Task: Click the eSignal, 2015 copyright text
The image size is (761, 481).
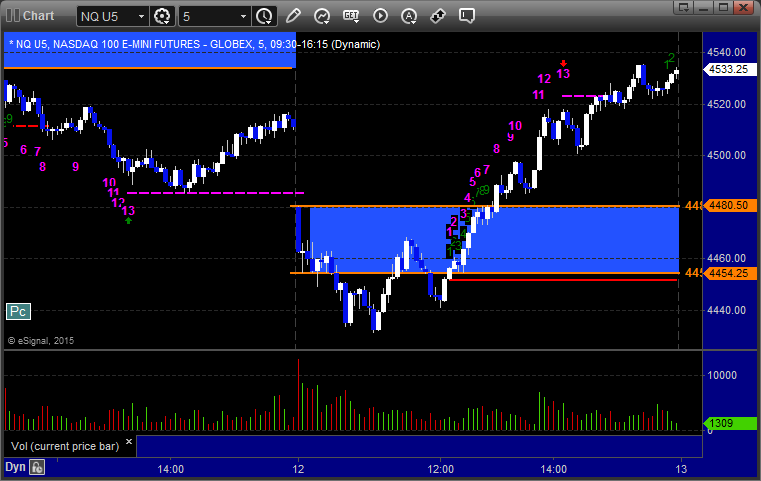Action: pos(41,341)
